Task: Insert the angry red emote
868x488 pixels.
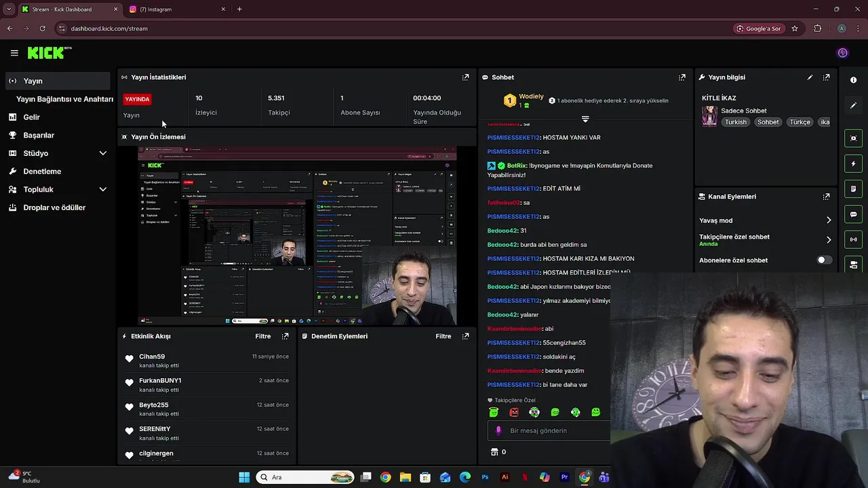Action: [x=514, y=412]
